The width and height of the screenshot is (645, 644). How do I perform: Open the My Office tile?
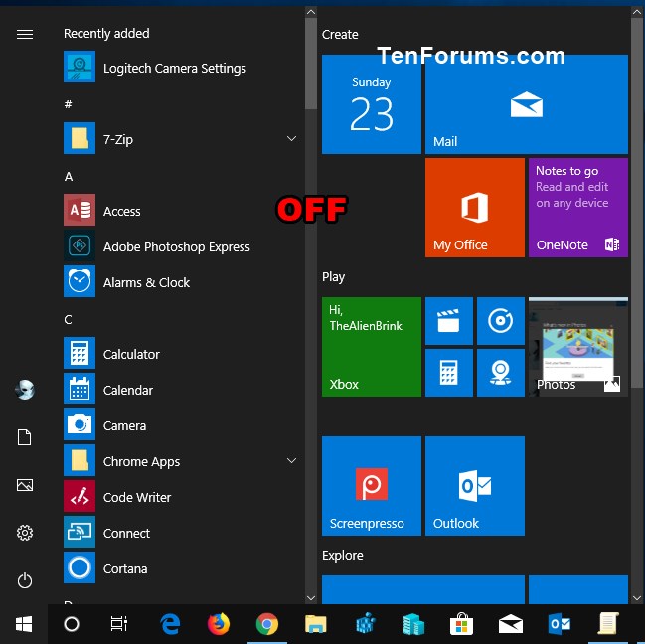click(475, 208)
